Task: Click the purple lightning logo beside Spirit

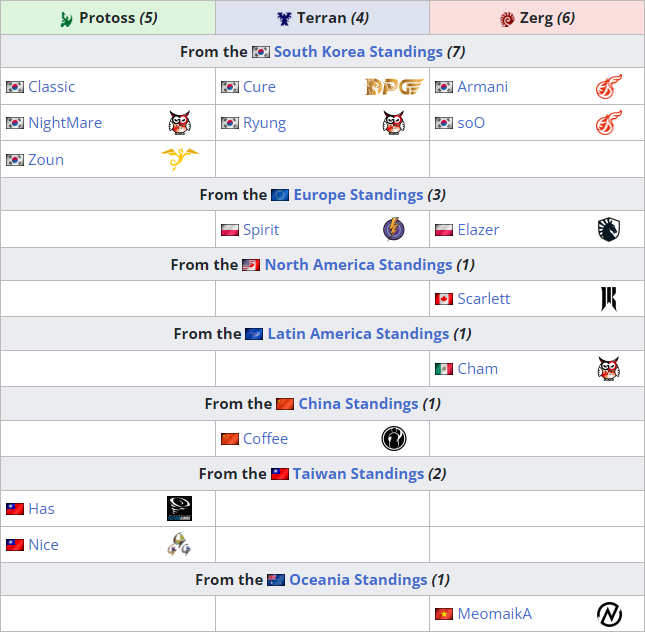Action: (394, 229)
